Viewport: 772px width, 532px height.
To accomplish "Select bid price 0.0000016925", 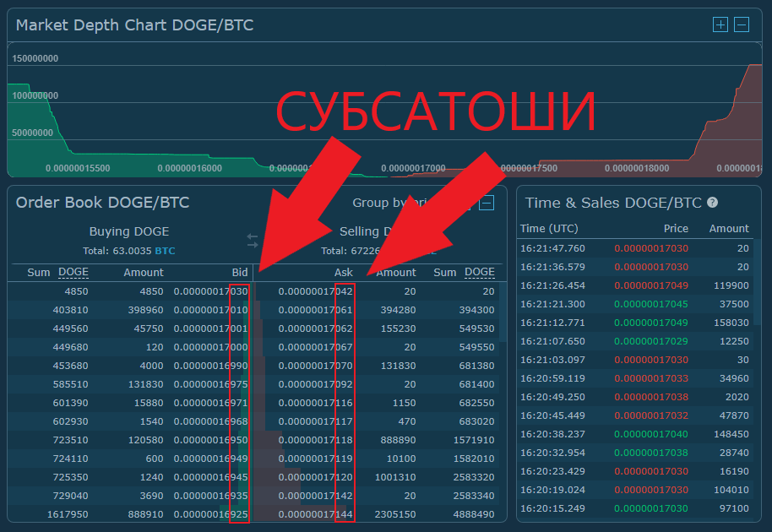I will coord(210,514).
